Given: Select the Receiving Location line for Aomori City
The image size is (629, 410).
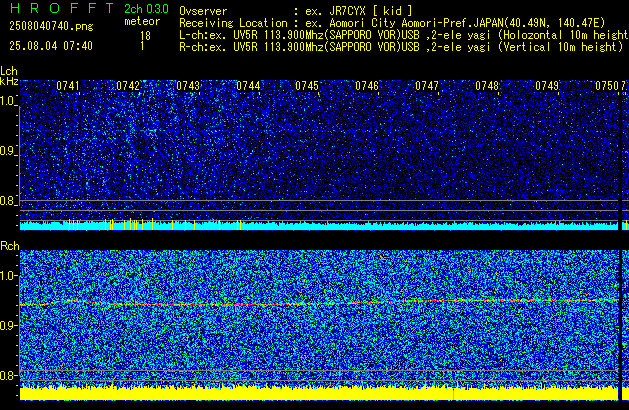Looking at the screenshot, I should (392, 23).
